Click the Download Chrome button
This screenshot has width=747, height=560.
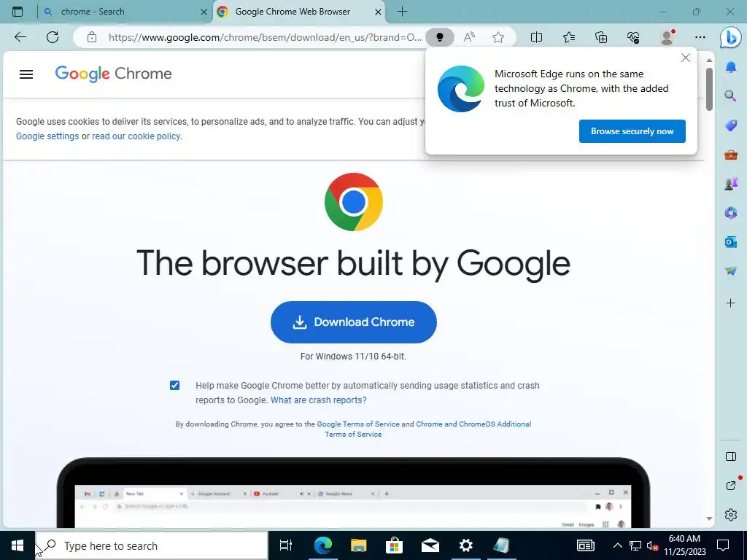354,322
